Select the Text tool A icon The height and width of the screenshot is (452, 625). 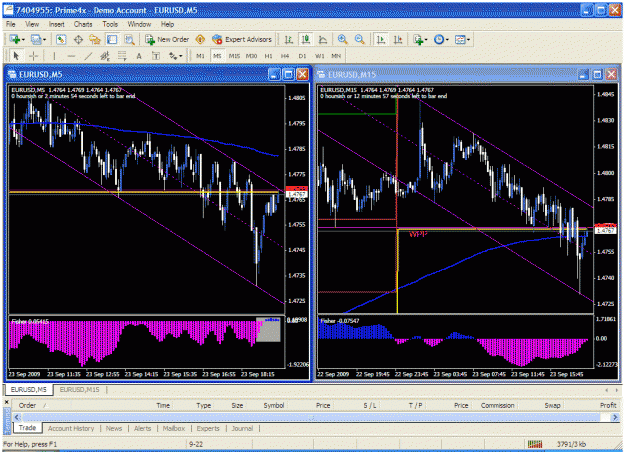pos(139,56)
